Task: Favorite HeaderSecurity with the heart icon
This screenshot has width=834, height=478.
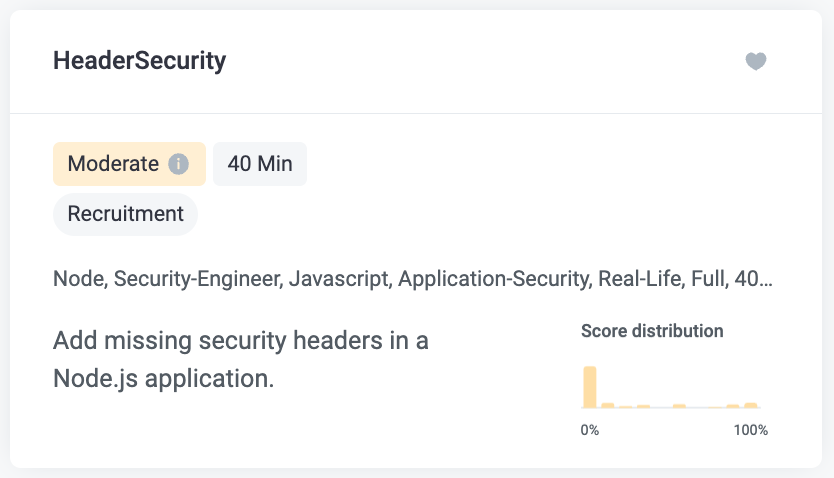Action: pos(755,61)
